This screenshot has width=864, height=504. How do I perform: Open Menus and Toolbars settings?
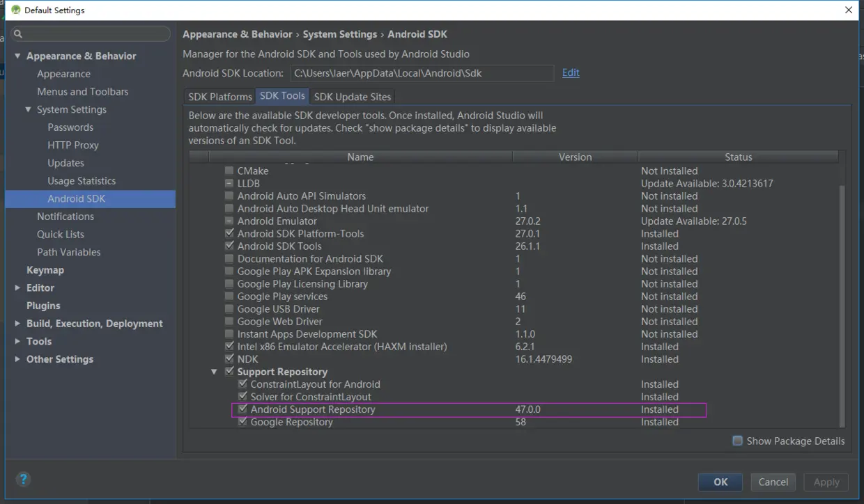pyautogui.click(x=82, y=91)
